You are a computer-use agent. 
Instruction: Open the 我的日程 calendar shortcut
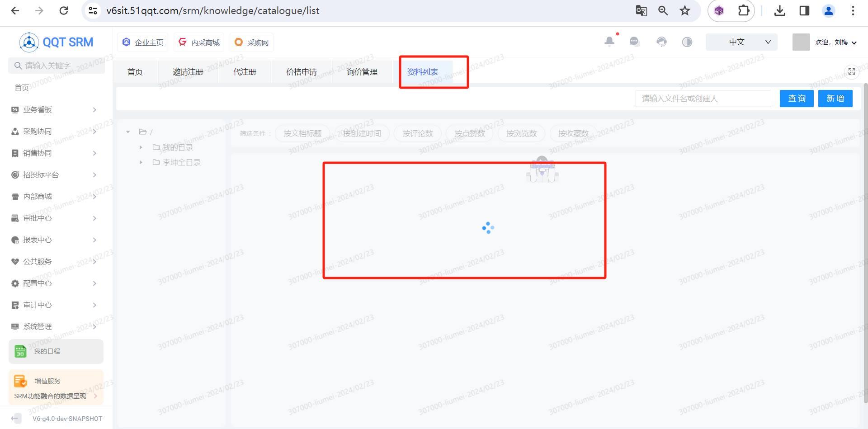click(x=56, y=351)
